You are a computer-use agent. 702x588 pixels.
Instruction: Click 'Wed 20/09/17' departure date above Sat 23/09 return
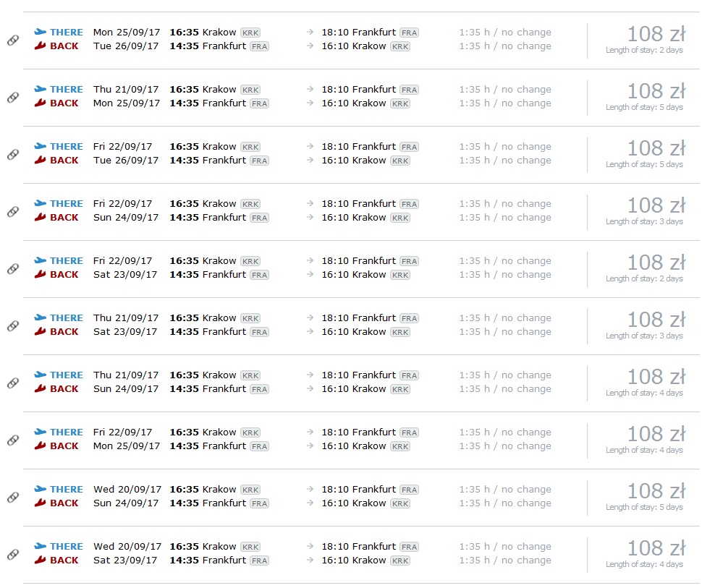[127, 546]
